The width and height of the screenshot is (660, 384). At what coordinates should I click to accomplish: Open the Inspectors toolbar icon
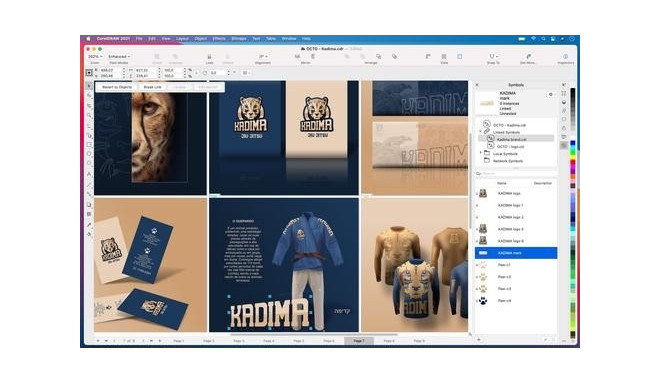565,56
